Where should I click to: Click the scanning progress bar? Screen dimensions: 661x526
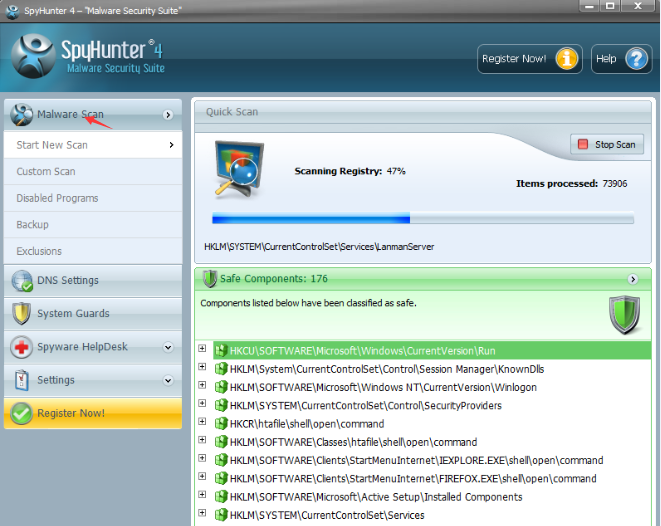coord(423,218)
